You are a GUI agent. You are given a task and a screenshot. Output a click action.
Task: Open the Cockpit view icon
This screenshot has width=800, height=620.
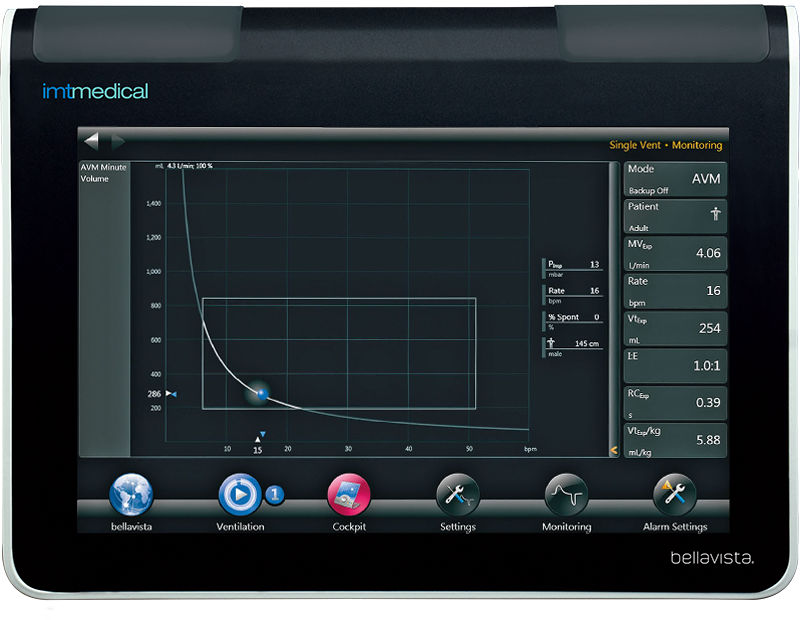349,494
